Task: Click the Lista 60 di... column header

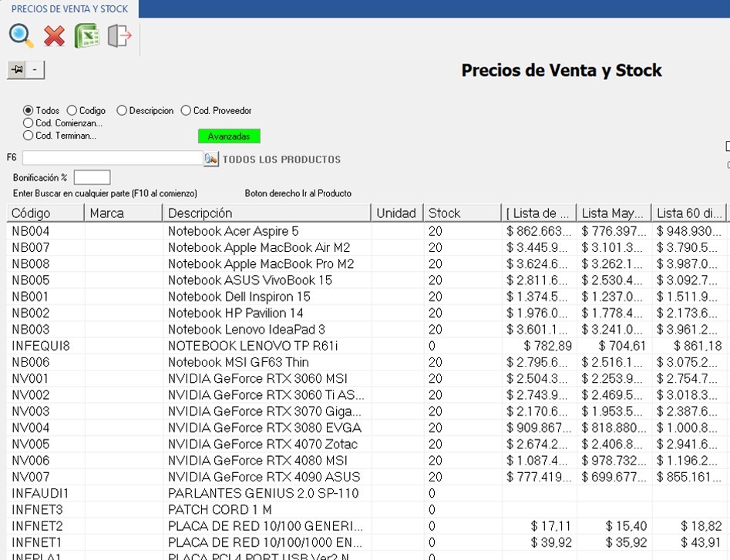Action: pyautogui.click(x=688, y=213)
